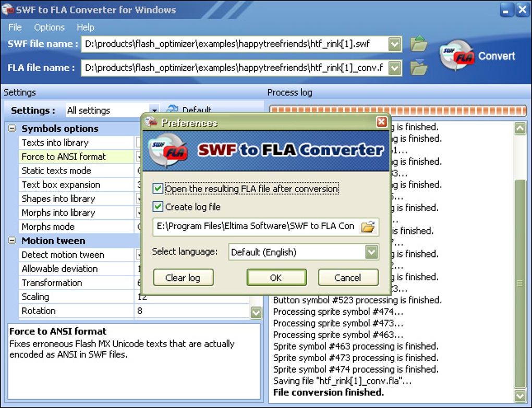This screenshot has height=408, width=532.
Task: Select Morphs mode row
Action: 76,226
